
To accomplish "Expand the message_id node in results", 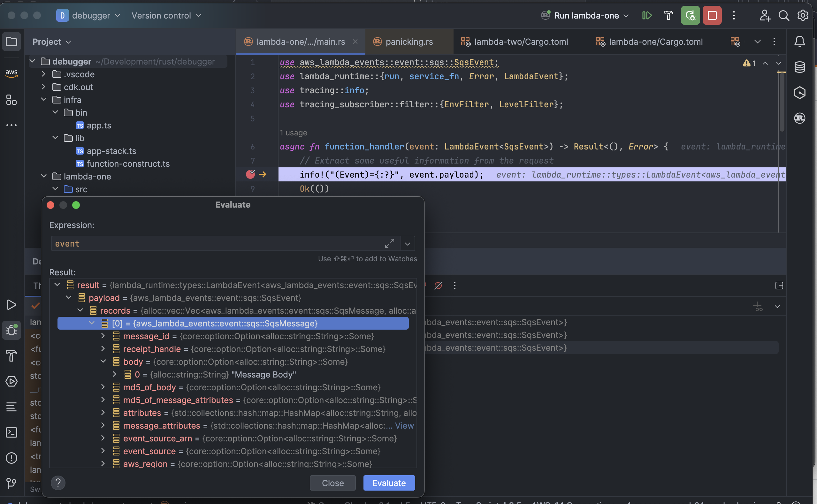I will 103,336.
